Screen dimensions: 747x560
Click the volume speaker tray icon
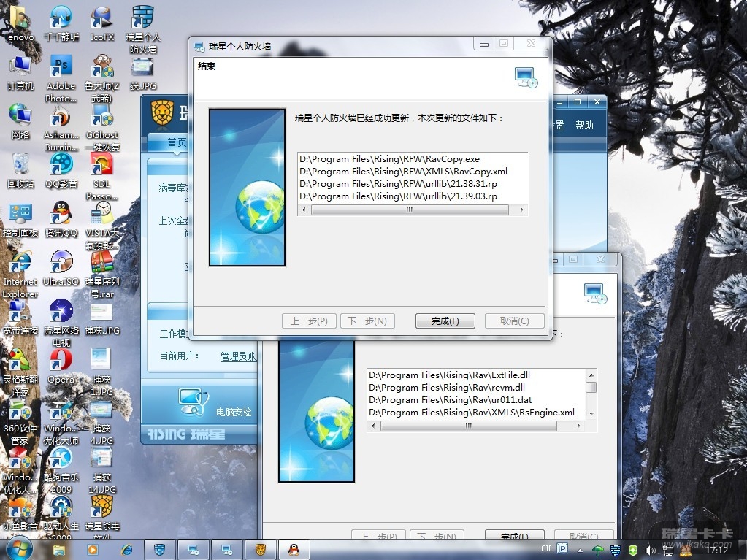point(651,550)
